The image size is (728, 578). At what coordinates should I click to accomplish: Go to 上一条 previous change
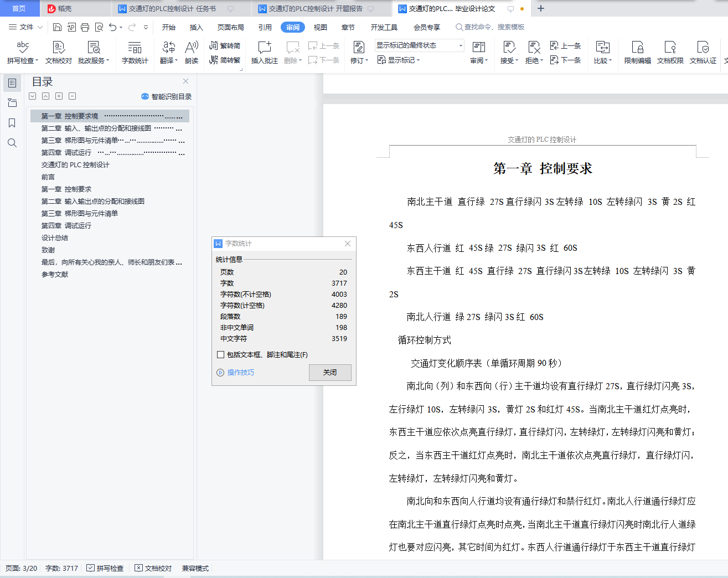[565, 45]
